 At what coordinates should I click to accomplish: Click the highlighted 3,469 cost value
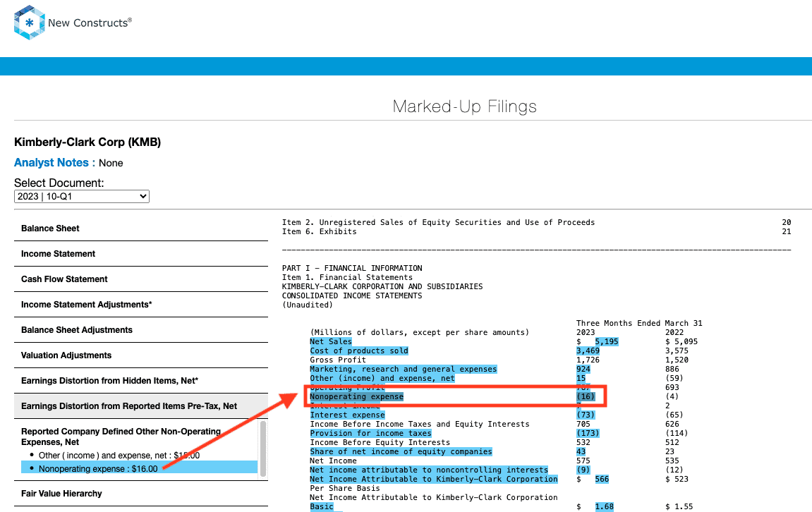588,351
